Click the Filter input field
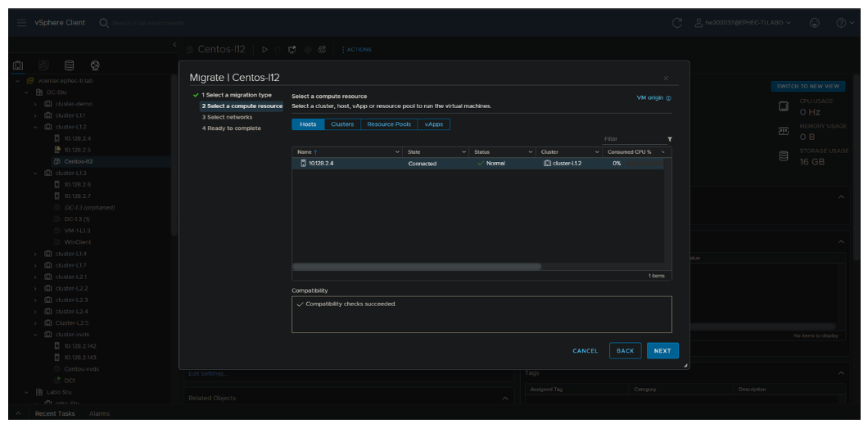Image resolution: width=868 pixels, height=428 pixels. [x=635, y=139]
